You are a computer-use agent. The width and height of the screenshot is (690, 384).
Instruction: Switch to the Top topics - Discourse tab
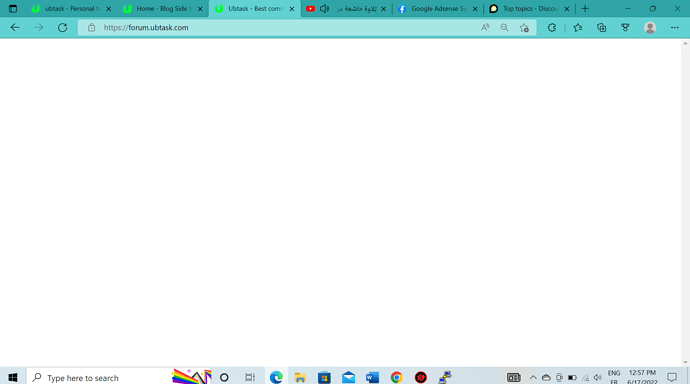click(529, 8)
